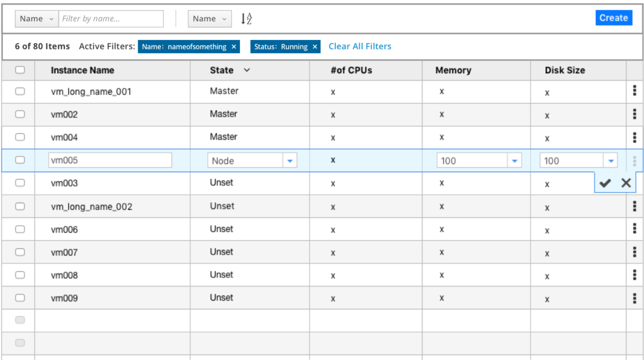Open actions kebab for vm009 row

[x=635, y=298]
